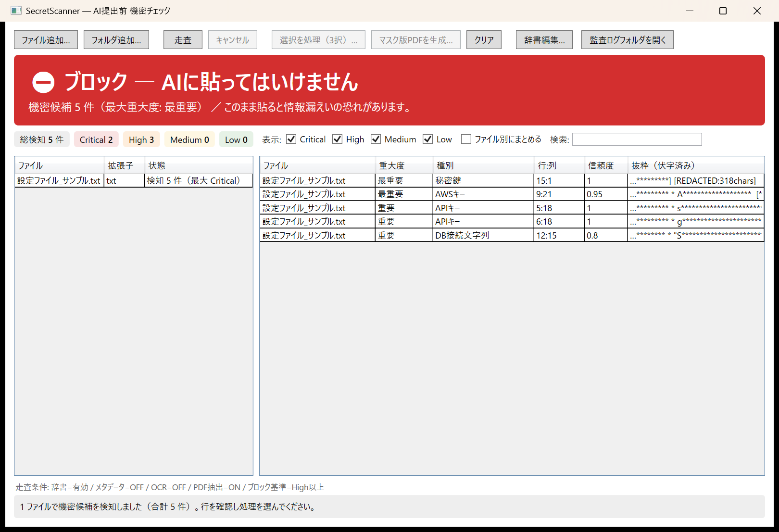This screenshot has width=779, height=532.
Task: Click the Low 0 badge
Action: click(236, 139)
